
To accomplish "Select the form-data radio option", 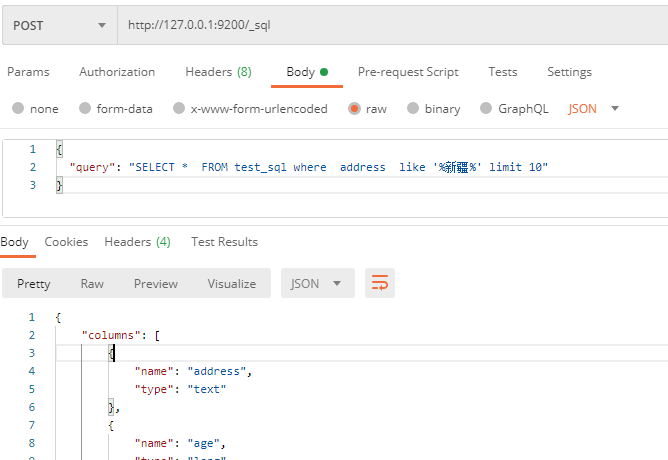I will [x=85, y=109].
